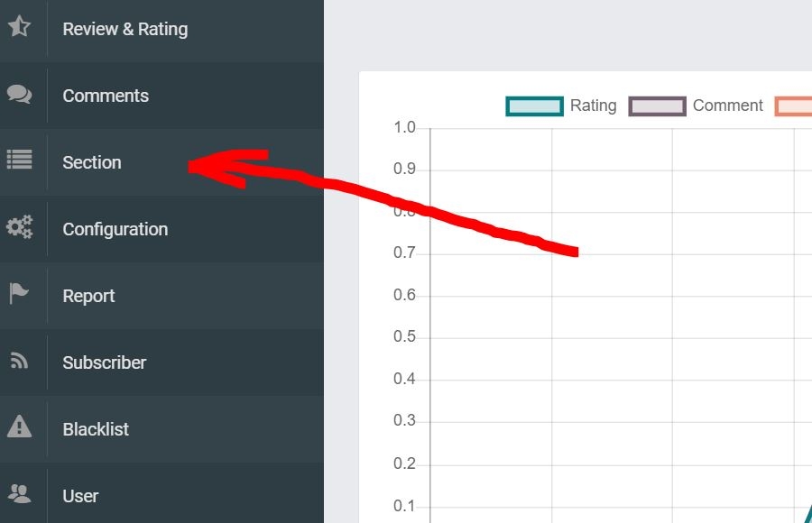Go to the Comments menu entry

click(106, 96)
